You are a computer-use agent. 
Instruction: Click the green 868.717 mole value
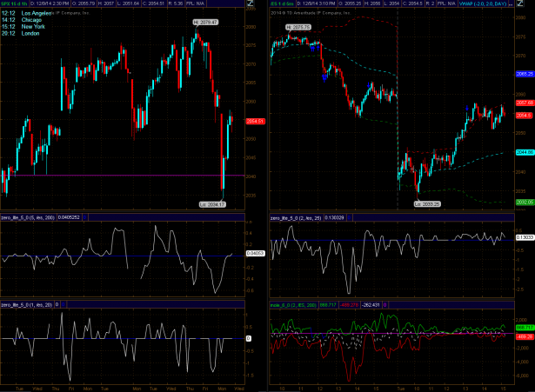[328, 305]
